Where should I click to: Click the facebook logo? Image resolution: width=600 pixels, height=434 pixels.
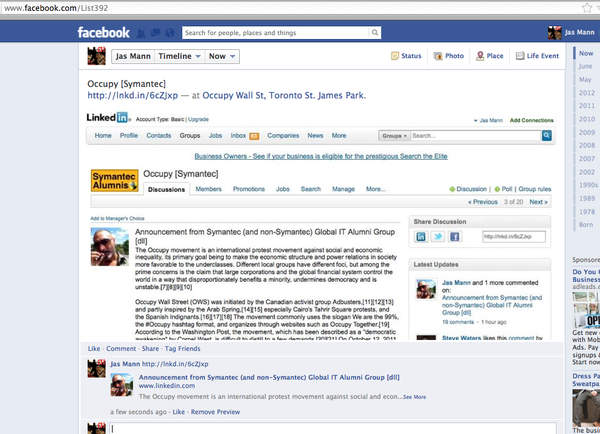[x=104, y=33]
